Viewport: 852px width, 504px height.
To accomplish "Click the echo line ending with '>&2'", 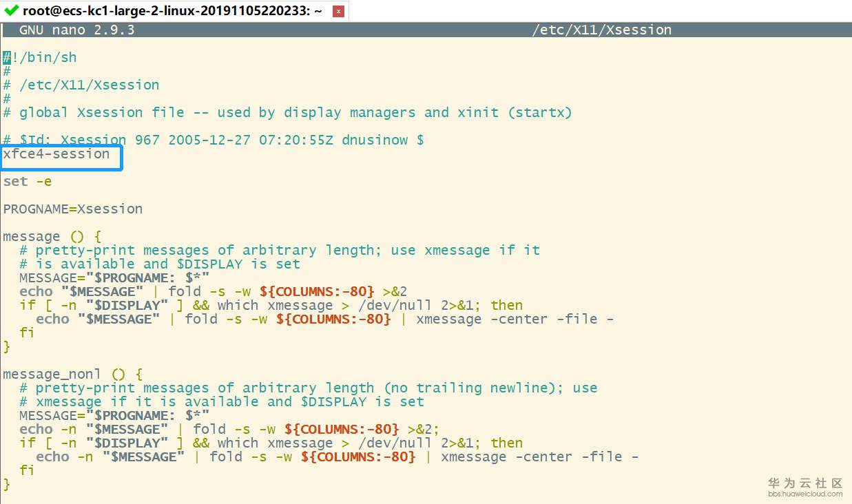I will (x=214, y=291).
